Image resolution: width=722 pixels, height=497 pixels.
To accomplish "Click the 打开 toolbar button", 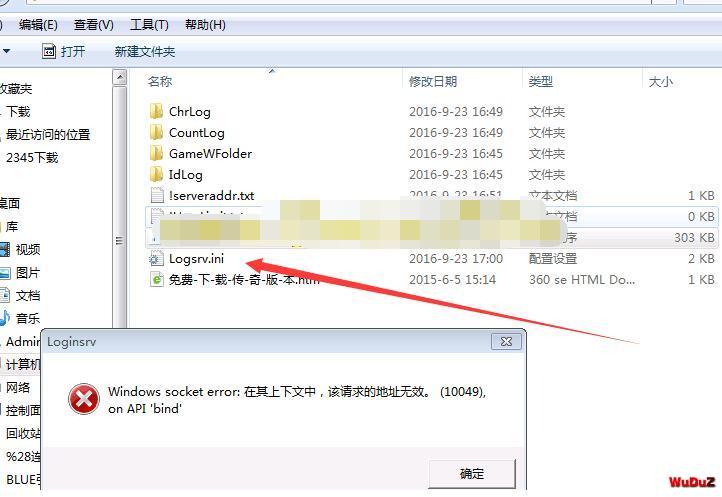I will pos(64,52).
